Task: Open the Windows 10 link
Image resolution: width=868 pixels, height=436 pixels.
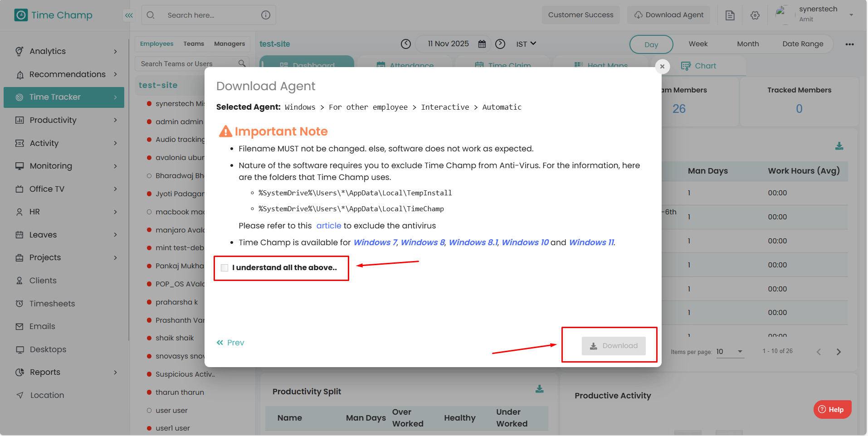Action: tap(525, 242)
